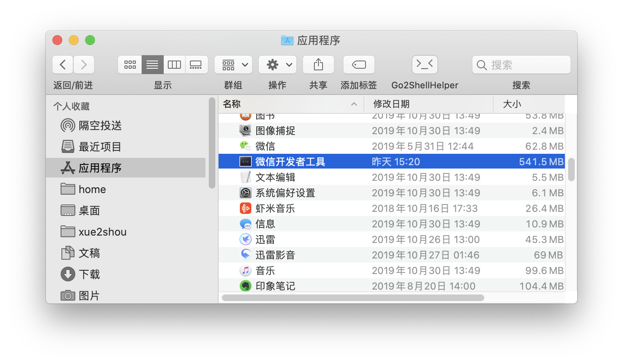Viewport: 623px width, 364px height.
Task: Click the 迅雷影音 file name
Action: pyautogui.click(x=275, y=255)
